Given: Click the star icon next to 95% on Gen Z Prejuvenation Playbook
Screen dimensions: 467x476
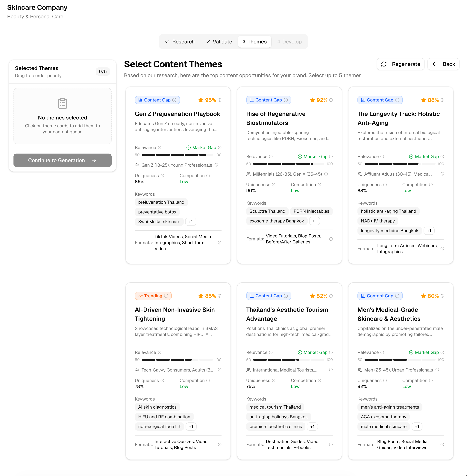Looking at the screenshot, I should pos(201,100).
